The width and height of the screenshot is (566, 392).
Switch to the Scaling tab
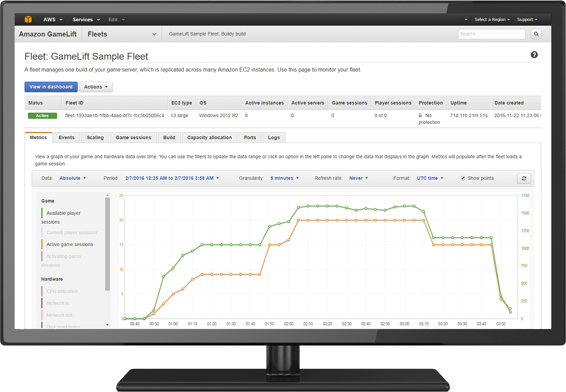point(95,137)
